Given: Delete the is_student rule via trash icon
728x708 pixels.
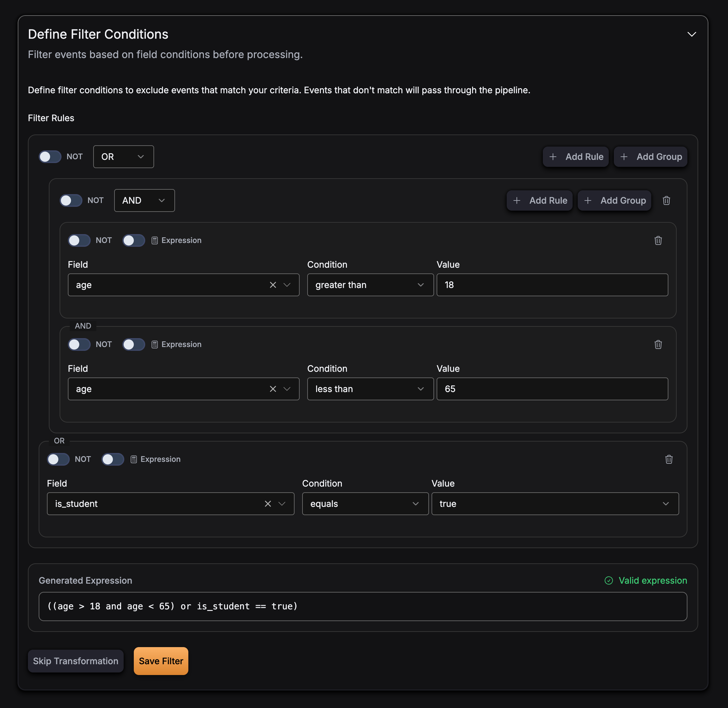Looking at the screenshot, I should click(x=668, y=459).
